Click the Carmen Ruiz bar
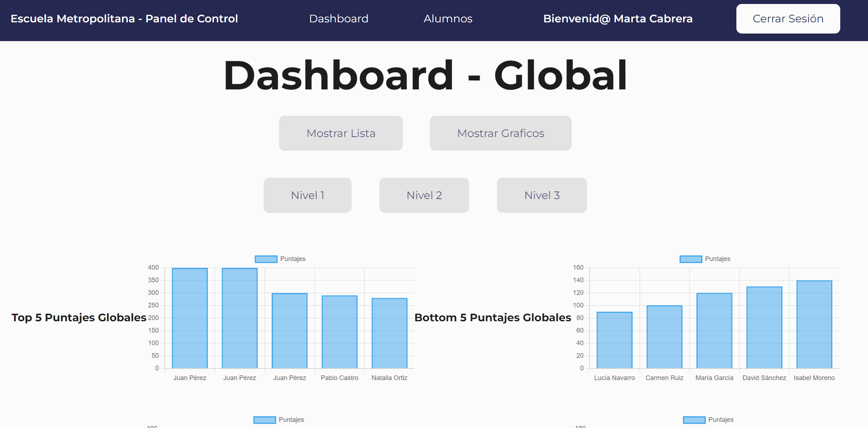Viewport: 868px width, 428px height. click(665, 337)
